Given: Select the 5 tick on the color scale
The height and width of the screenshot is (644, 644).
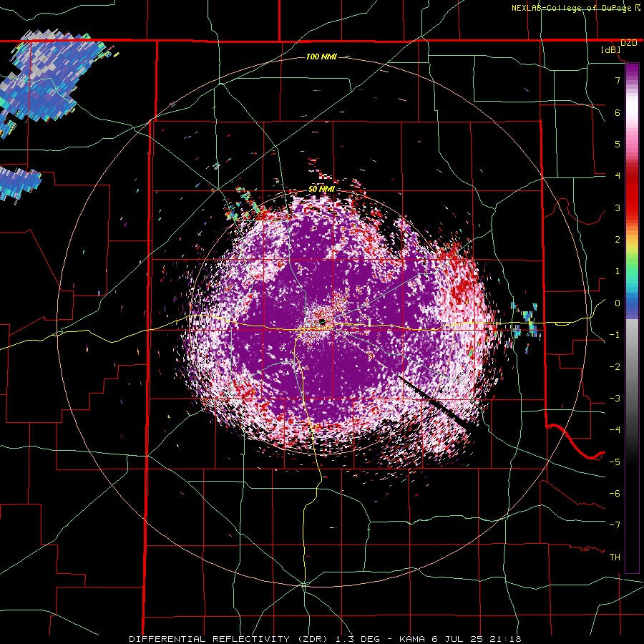Looking at the screenshot, I should click(618, 144).
